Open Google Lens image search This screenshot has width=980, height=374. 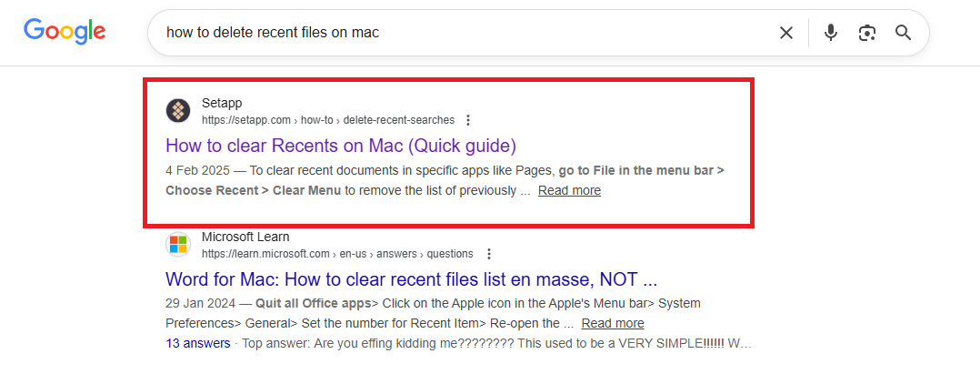[x=867, y=33]
